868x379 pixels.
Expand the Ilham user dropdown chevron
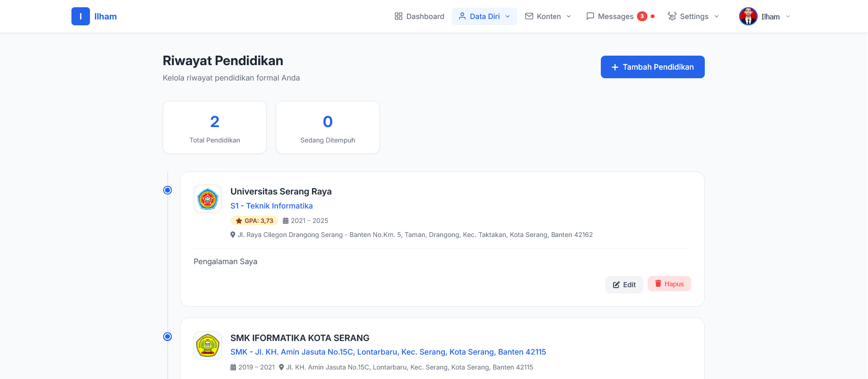click(788, 16)
